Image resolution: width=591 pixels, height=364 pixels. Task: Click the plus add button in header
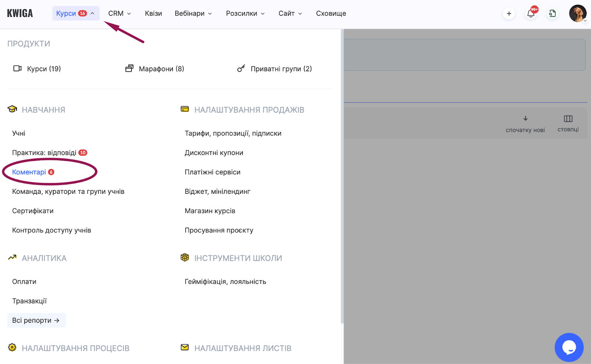coord(509,14)
